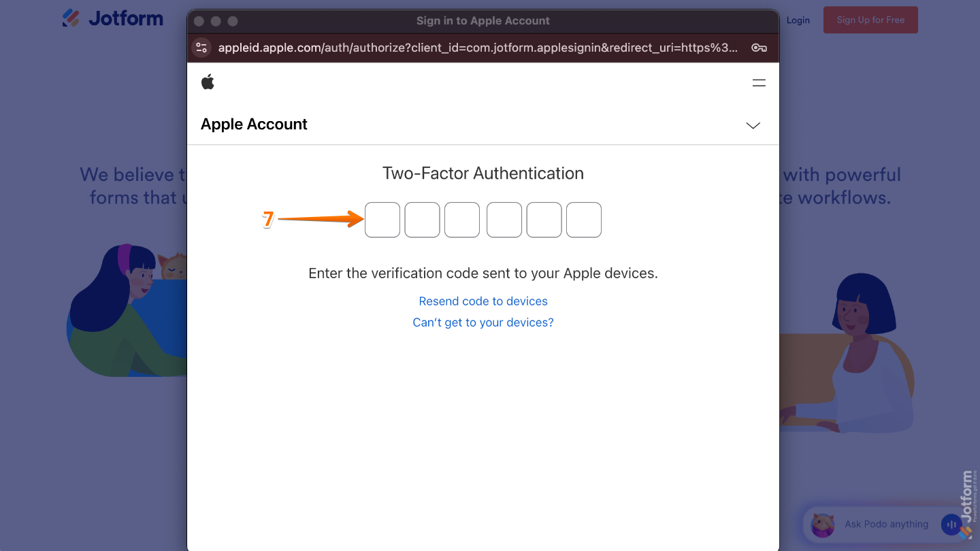Open the hamburger menu on the Apple page
The height and width of the screenshot is (551, 980).
click(759, 82)
